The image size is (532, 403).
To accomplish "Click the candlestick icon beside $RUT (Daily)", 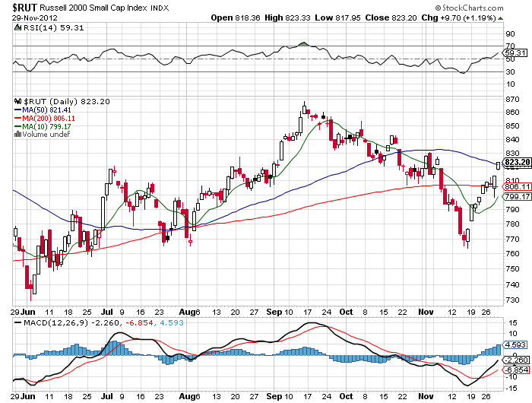I will pyautogui.click(x=18, y=101).
